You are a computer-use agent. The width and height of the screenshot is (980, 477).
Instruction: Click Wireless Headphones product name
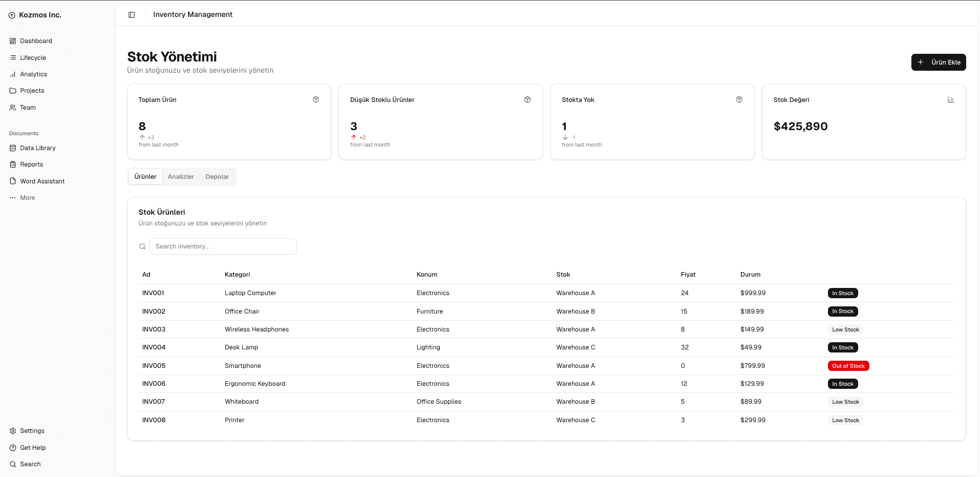point(257,329)
